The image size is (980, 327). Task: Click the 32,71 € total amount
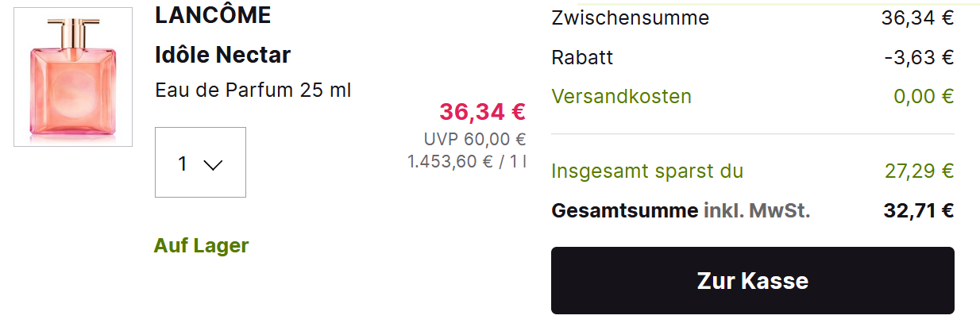pos(918,211)
